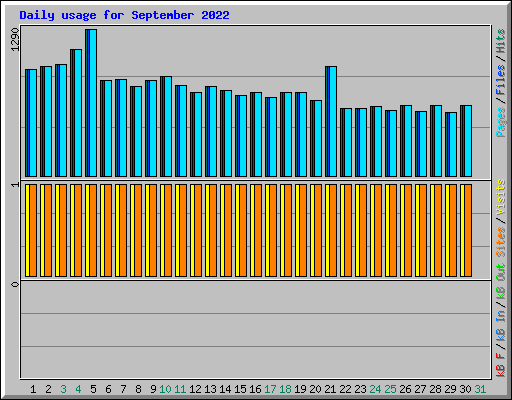The image size is (512, 400).
Task: Click the green day 10 axis label
Action: [165, 389]
